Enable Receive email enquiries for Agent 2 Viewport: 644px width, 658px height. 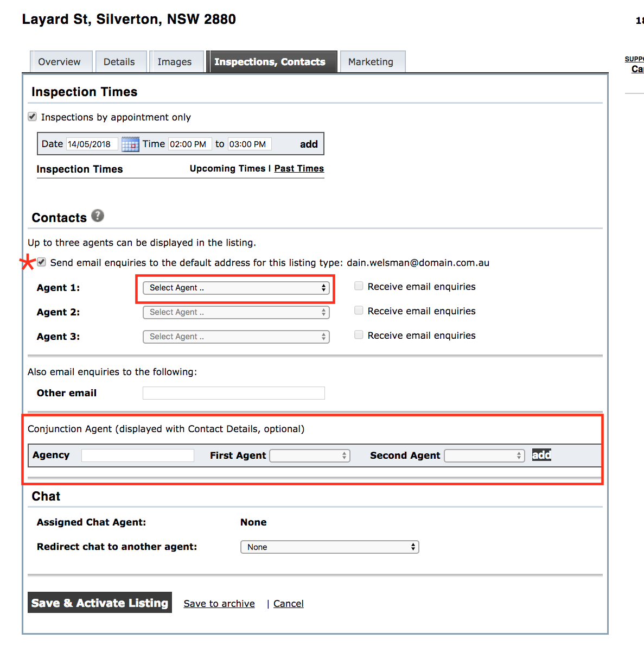click(359, 311)
